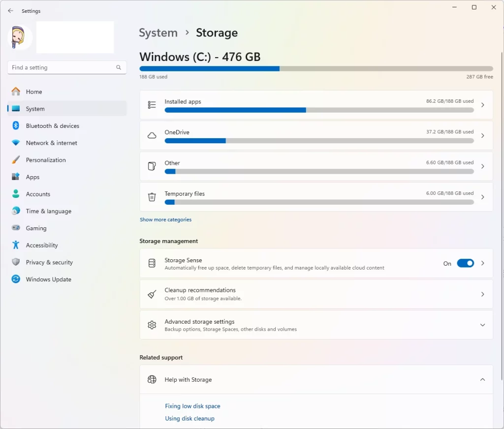This screenshot has width=504, height=429.
Task: Click the Gaming controller icon
Action: point(16,227)
